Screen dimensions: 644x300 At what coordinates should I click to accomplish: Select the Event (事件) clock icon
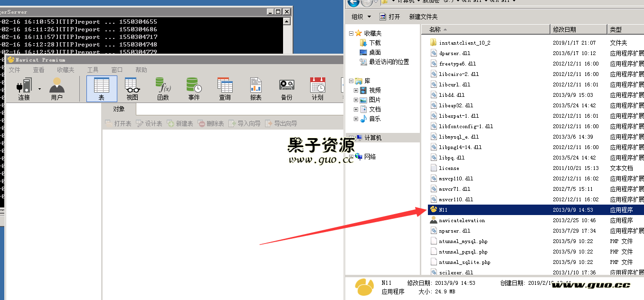194,89
